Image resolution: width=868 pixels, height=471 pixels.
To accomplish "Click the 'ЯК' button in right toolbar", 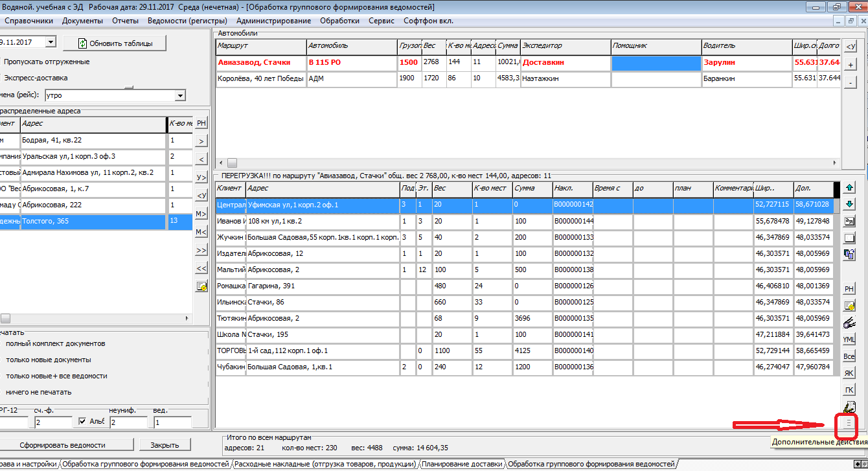I will tap(849, 373).
